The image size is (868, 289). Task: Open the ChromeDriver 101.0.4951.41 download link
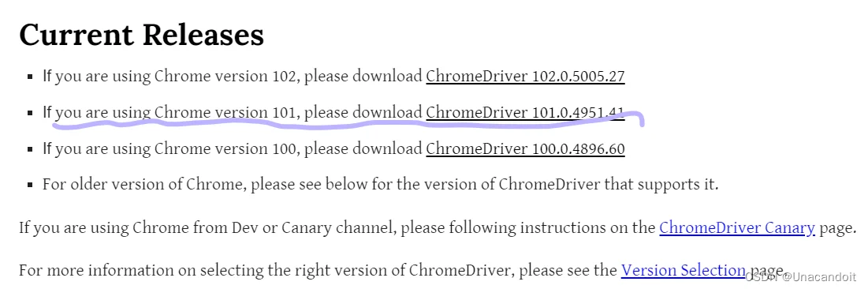525,112
